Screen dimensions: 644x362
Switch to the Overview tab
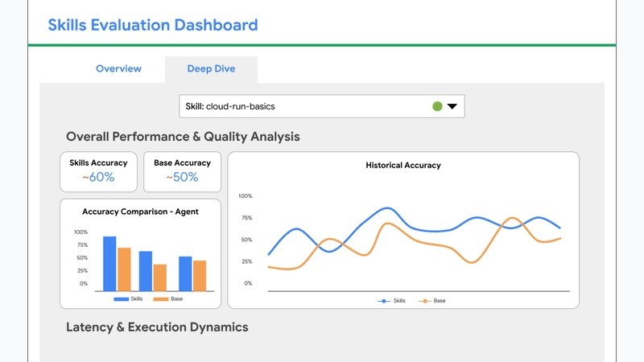pyautogui.click(x=118, y=68)
